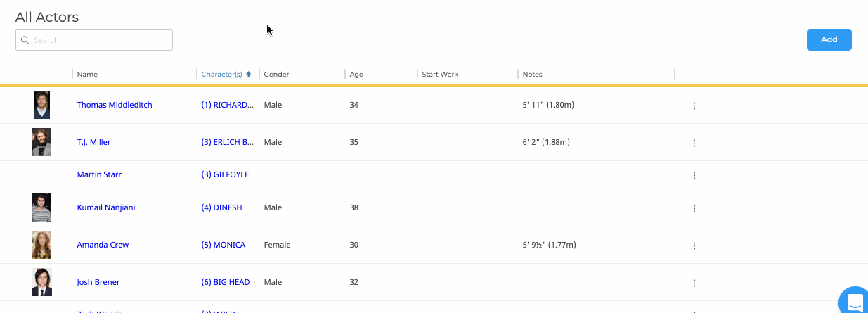Open the three-dot menu for Amanda Crew
The width and height of the screenshot is (868, 313).
click(x=694, y=245)
